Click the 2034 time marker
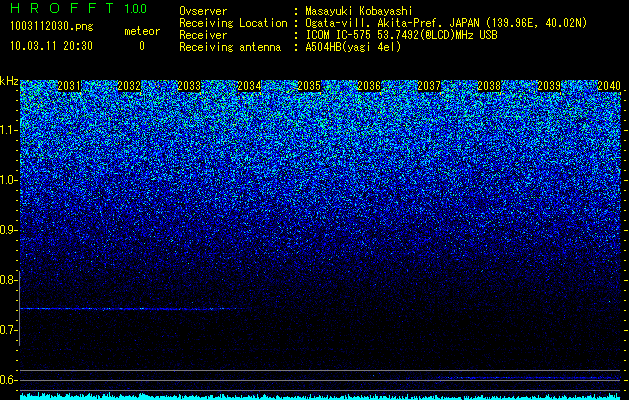Viewport: 629px width, 400px height. pyautogui.click(x=249, y=86)
